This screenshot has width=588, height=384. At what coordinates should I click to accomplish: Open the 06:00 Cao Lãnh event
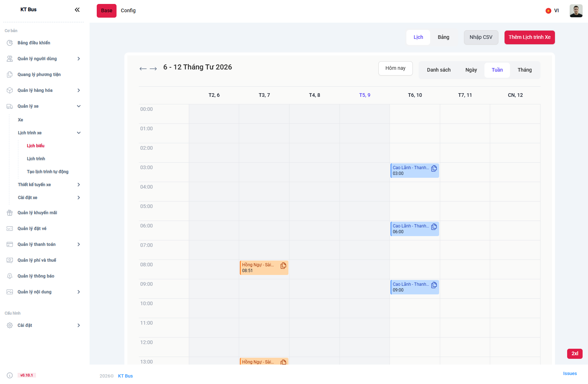(x=410, y=229)
